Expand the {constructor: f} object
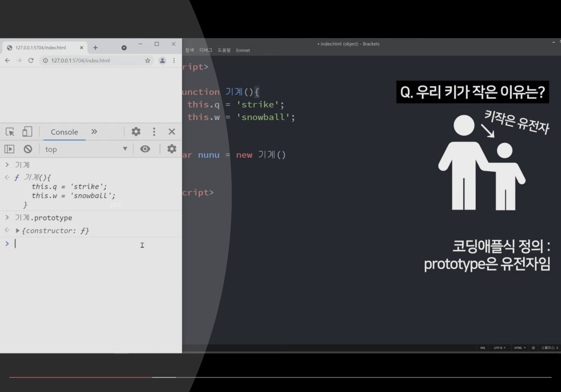The image size is (561, 392). (18, 231)
